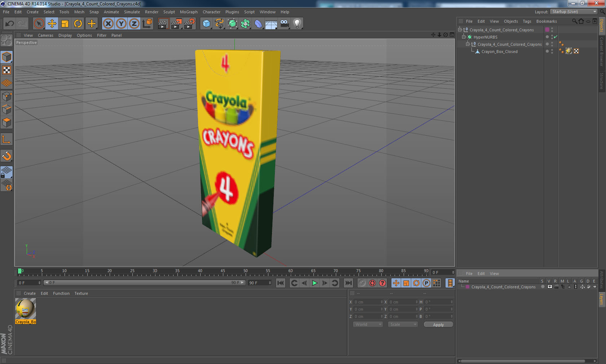Select the Move tool
Screen dimensions: 606x364
pos(52,24)
